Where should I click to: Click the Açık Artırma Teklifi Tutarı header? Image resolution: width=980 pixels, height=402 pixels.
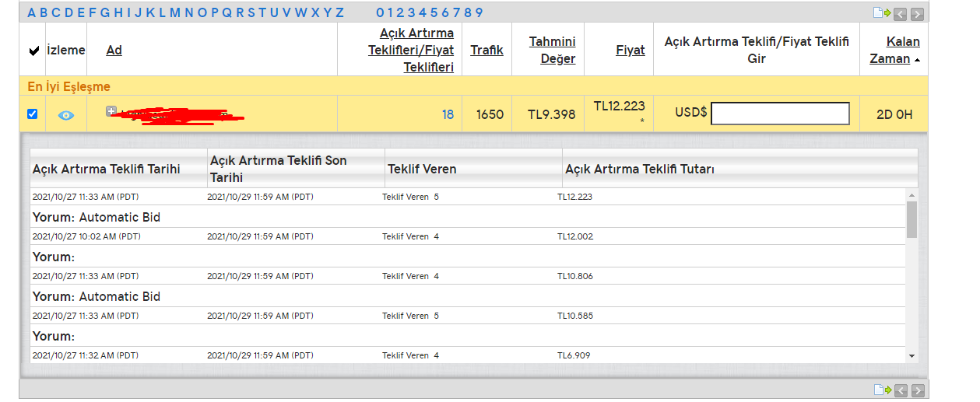[x=640, y=169]
